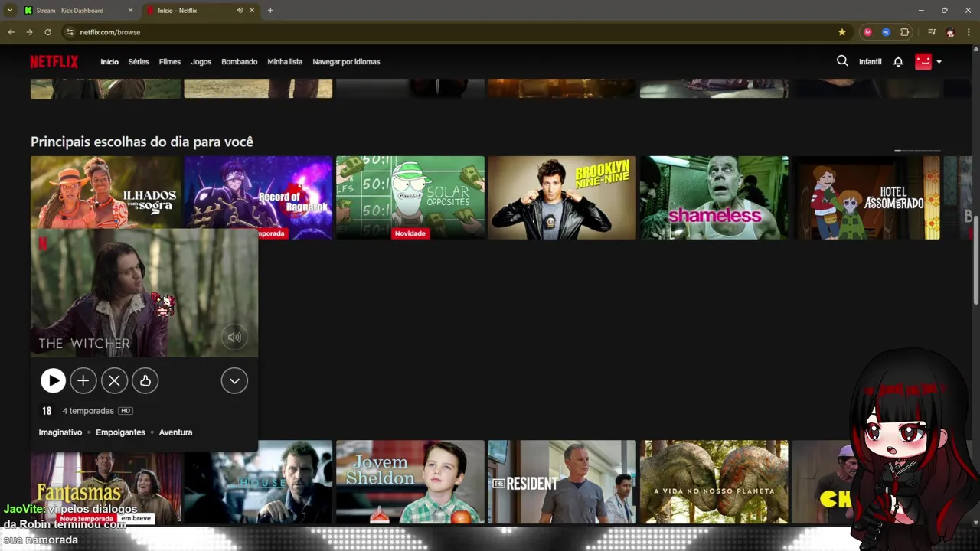Screen dimensions: 980x551
Task: Remove The Witcher with X icon
Action: tap(114, 380)
